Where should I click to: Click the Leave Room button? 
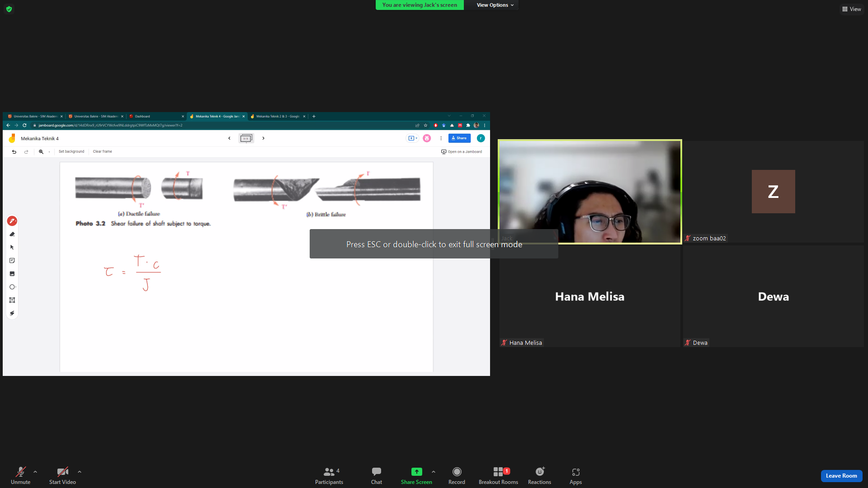(841, 476)
